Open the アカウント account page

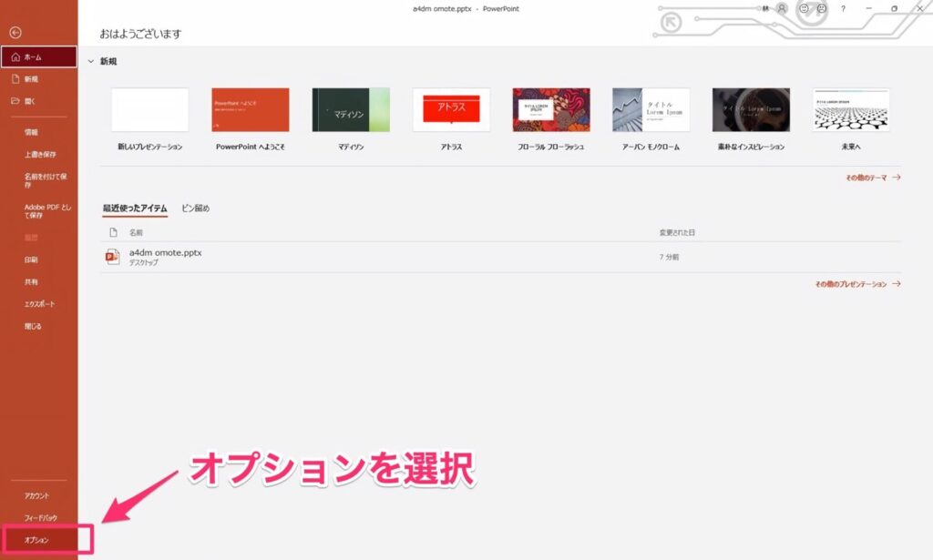[38, 495]
